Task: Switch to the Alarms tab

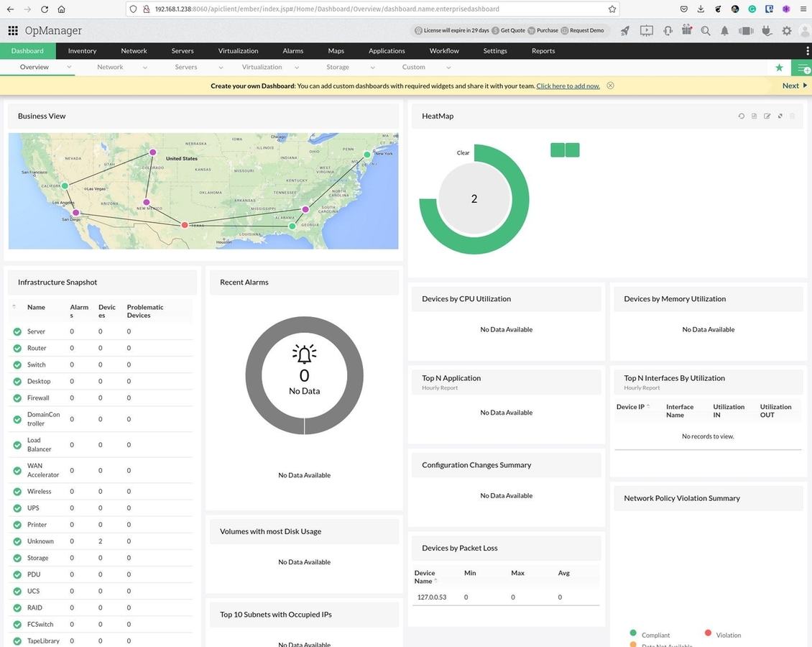Action: (x=292, y=51)
